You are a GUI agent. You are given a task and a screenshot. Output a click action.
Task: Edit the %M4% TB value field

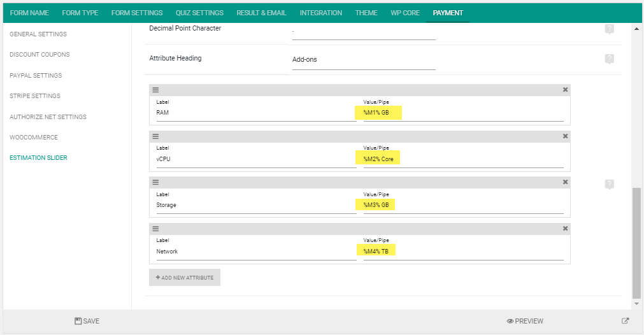coord(463,252)
